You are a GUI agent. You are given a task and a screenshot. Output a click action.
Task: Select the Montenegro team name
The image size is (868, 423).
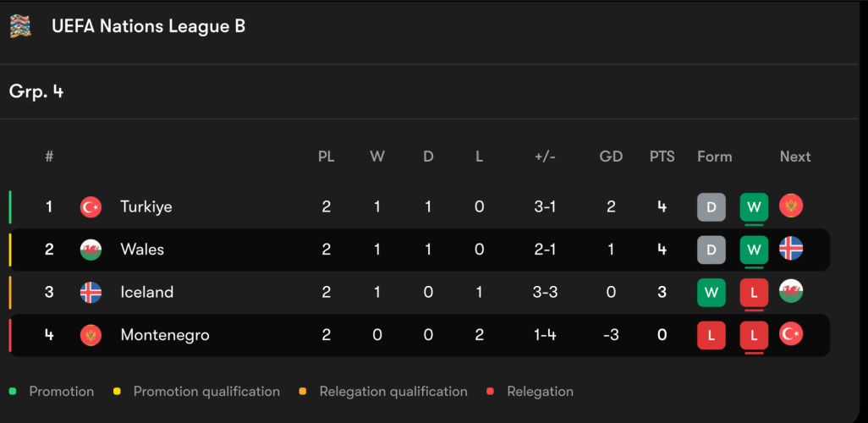tap(165, 335)
